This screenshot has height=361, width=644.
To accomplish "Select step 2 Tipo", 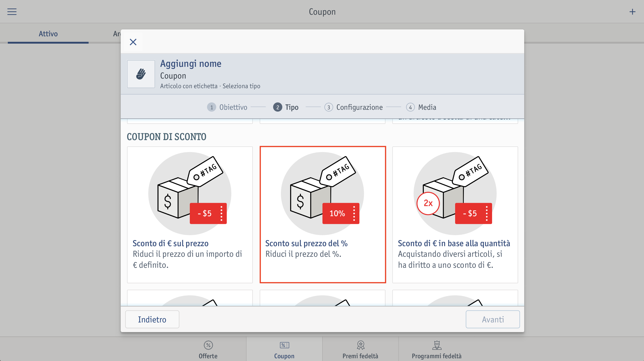I will tap(286, 107).
